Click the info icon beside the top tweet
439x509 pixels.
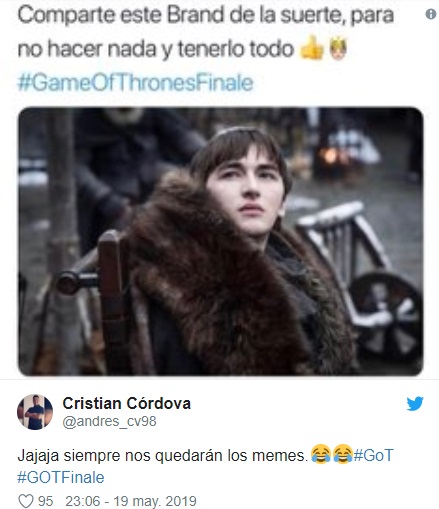coord(431,14)
